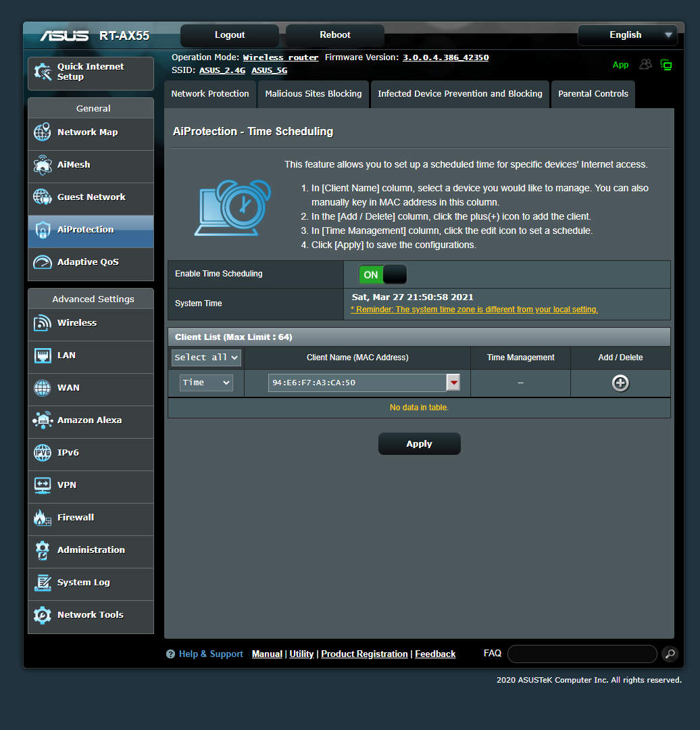The image size is (700, 730).
Task: Click the FAQ search input field
Action: (582, 654)
